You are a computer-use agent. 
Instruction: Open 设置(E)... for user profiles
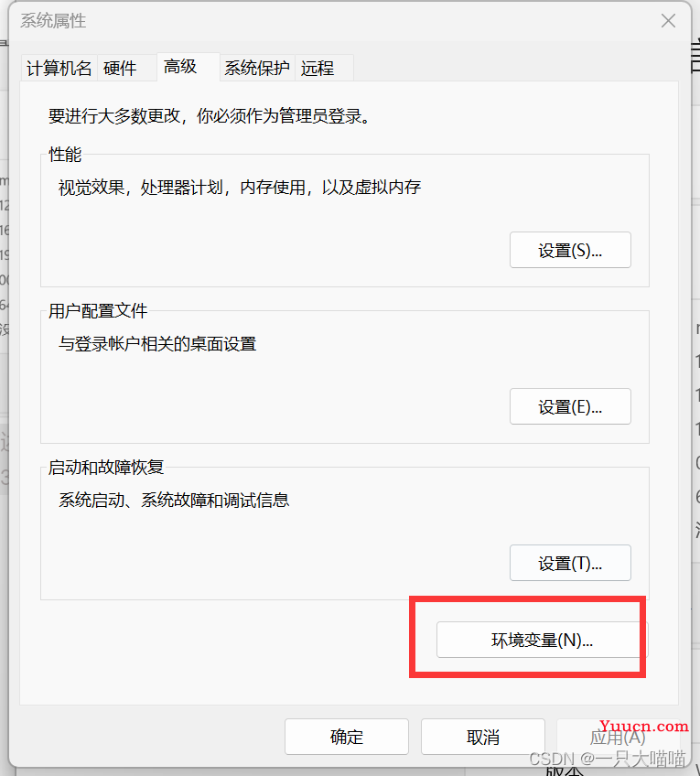point(570,406)
